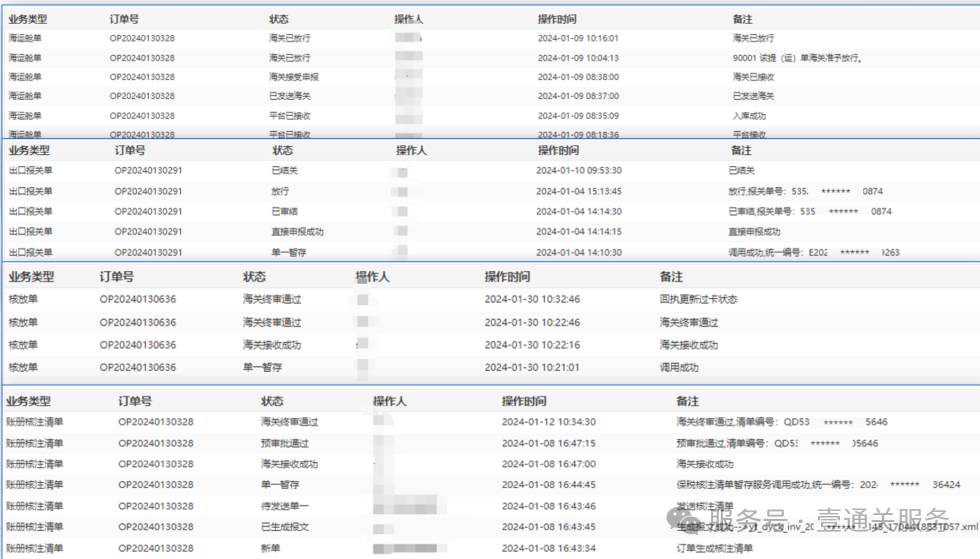Click the 新单 status cell
980x559 pixels.
tap(271, 548)
